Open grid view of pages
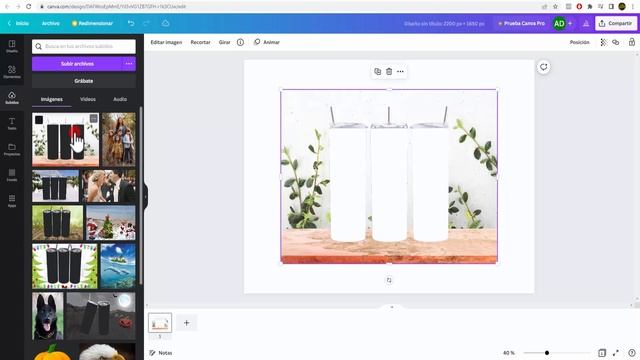 [x=602, y=353]
